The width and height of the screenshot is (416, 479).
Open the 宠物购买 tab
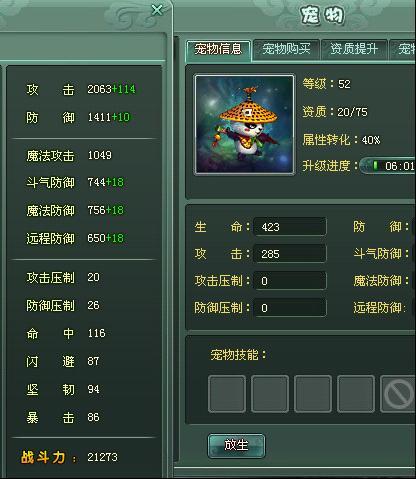pyautogui.click(x=286, y=49)
